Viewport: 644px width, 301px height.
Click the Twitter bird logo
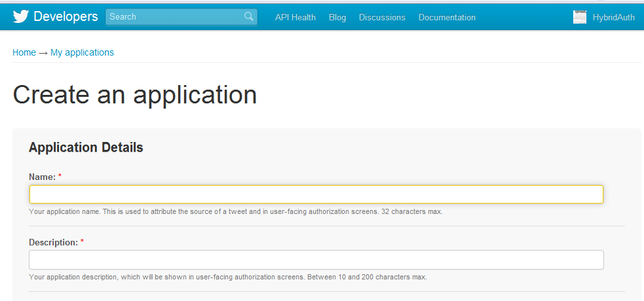click(21, 17)
